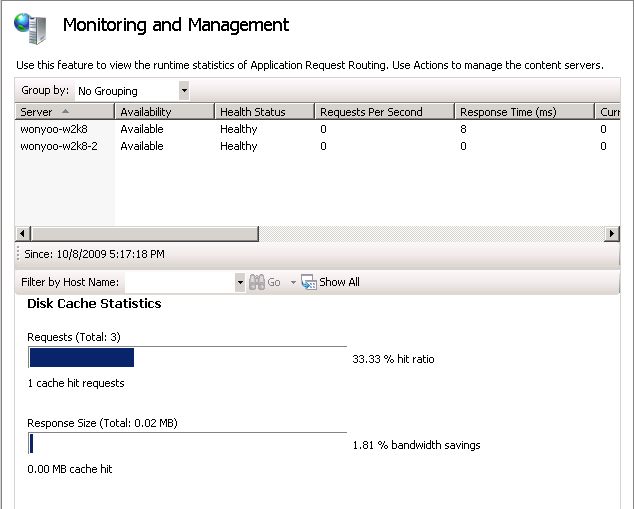Click the Show All icon
The image size is (634, 509).
point(309,283)
